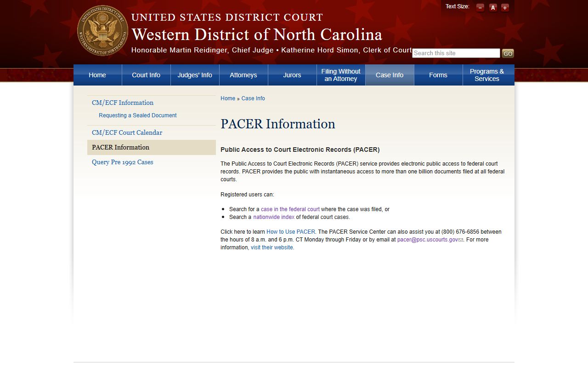Click the Home breadcrumb link

228,98
